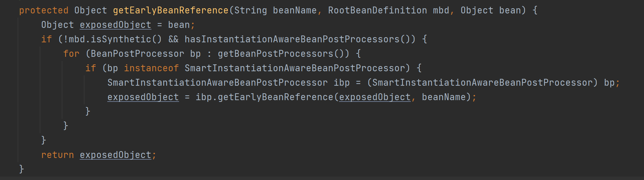
Task: Click the protected keyword in the method signature
Action: tap(43, 10)
